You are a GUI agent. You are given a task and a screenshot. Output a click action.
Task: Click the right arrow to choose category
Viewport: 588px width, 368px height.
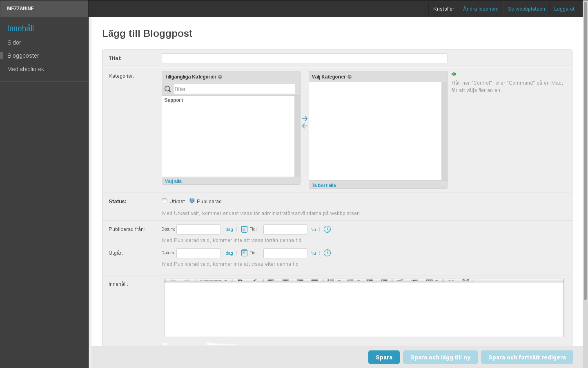(x=305, y=119)
